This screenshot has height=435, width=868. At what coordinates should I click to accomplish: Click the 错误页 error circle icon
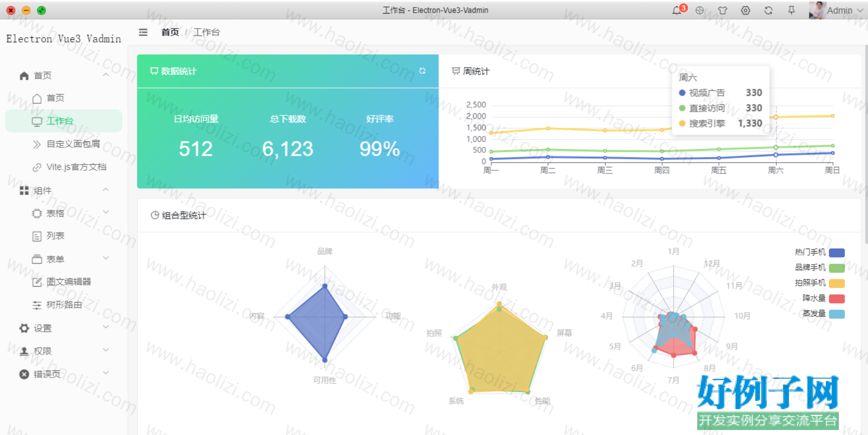coord(24,374)
